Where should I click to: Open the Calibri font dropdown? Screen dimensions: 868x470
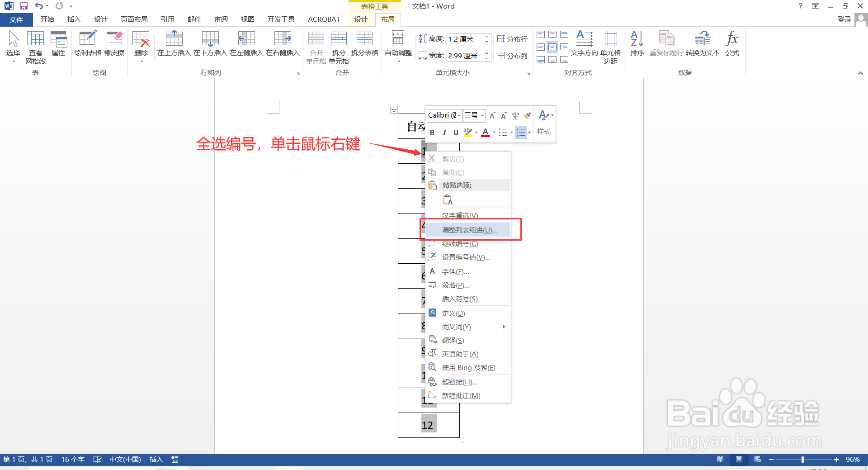[x=459, y=115]
